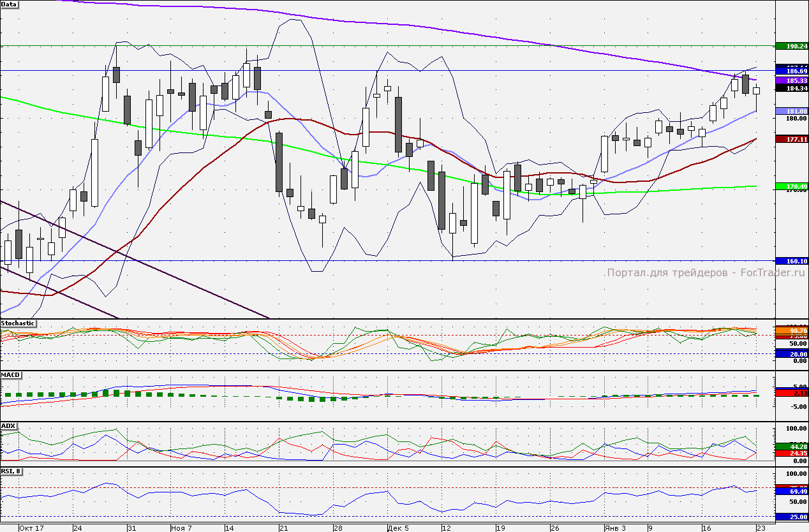Click the RSI, 8 panel label

point(12,471)
